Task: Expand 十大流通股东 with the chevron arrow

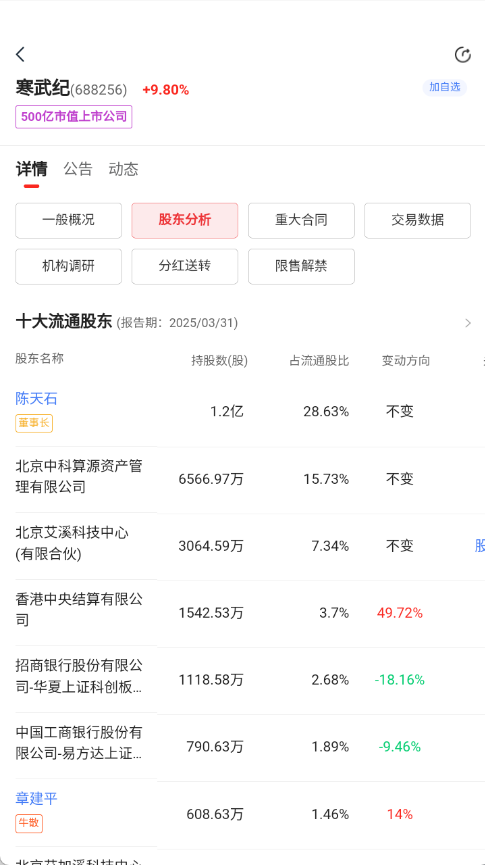Action: pos(468,323)
